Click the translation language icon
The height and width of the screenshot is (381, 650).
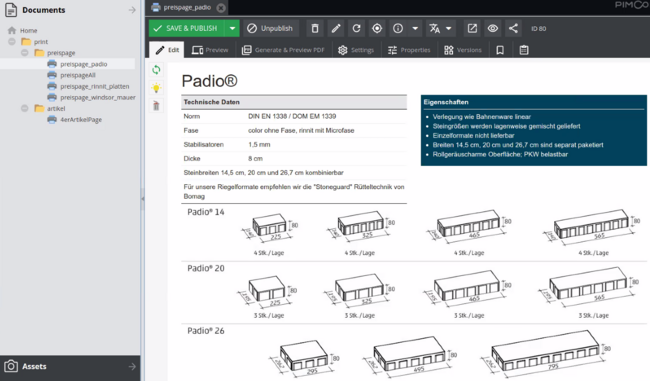[434, 29]
